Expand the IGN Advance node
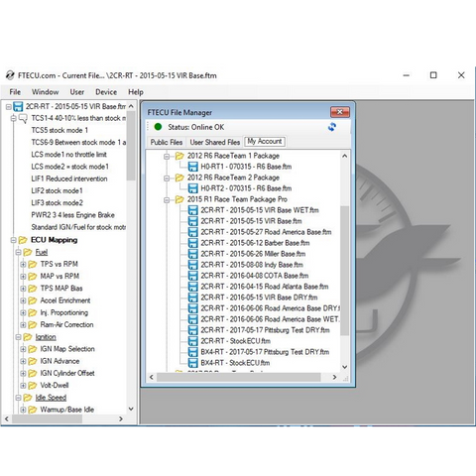476x476 pixels. pyautogui.click(x=23, y=361)
